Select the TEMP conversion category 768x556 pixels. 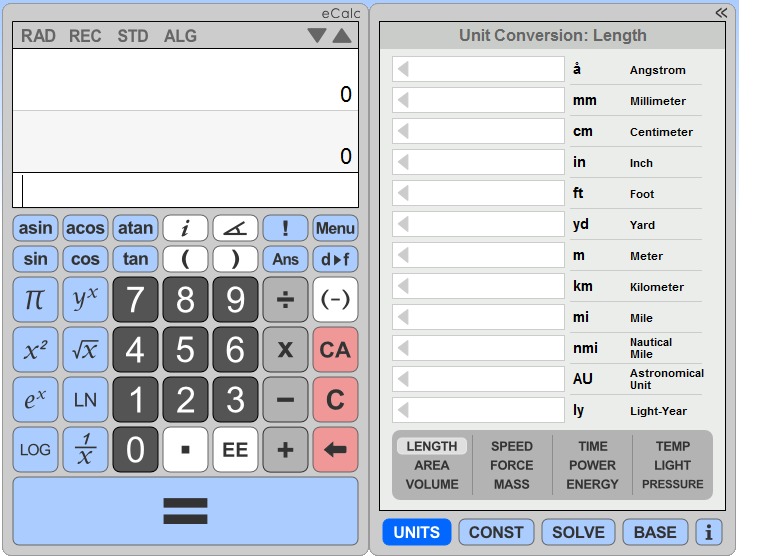(x=672, y=446)
